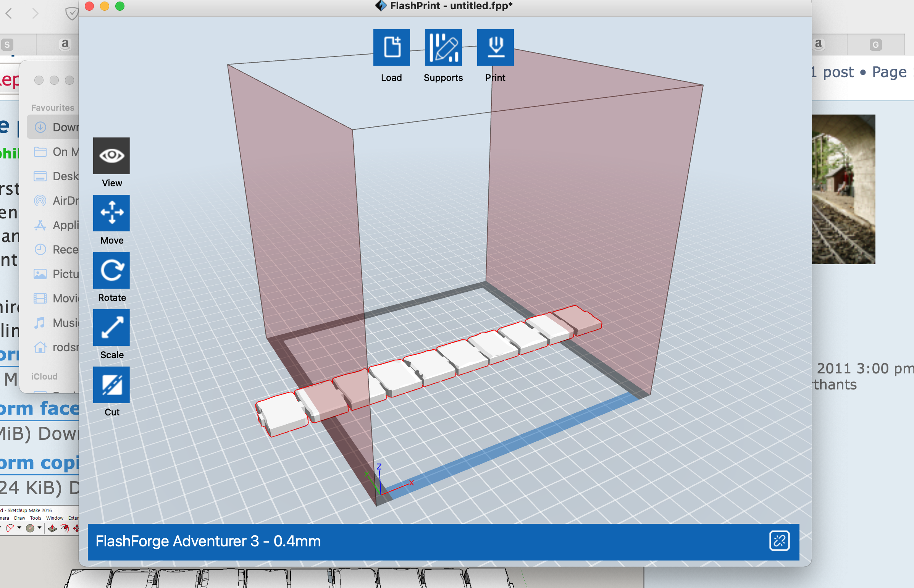The height and width of the screenshot is (588, 914).
Task: Click the Print icon
Action: click(495, 47)
